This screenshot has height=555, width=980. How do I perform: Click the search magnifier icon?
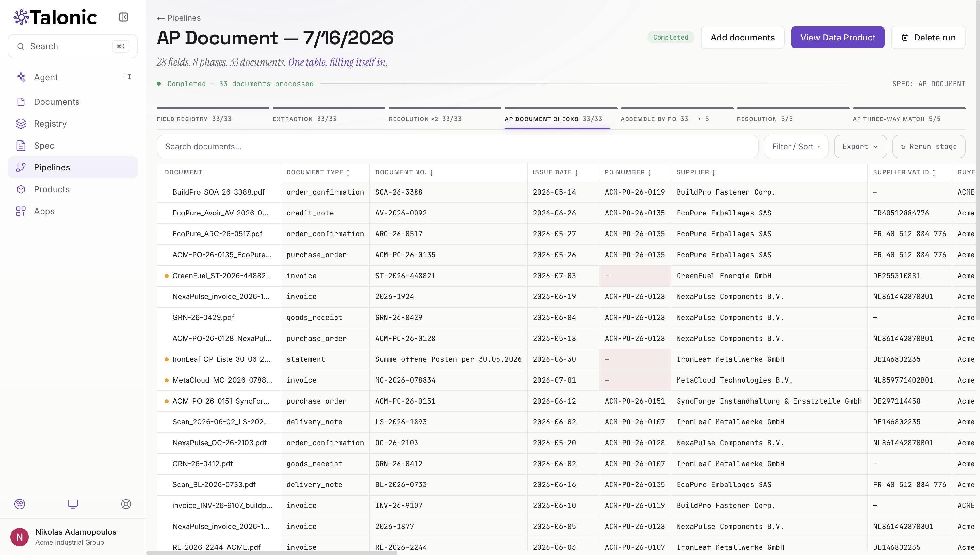(x=21, y=46)
